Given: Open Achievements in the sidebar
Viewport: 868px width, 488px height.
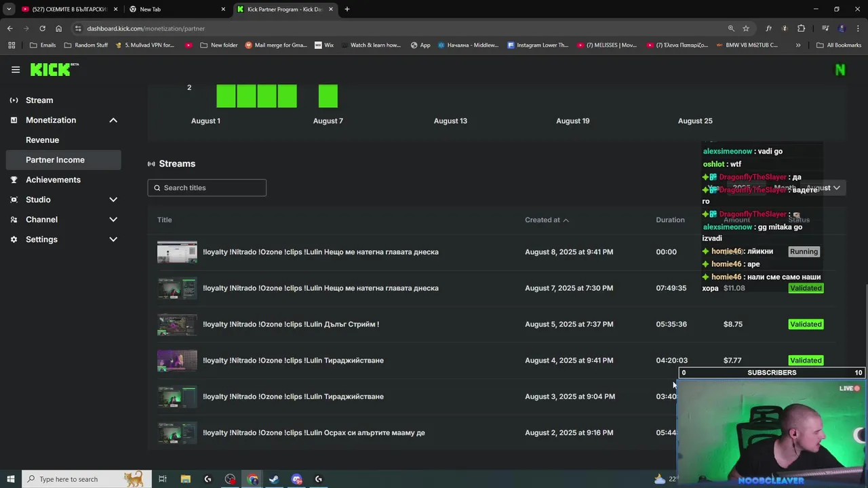Looking at the screenshot, I should [64, 180].
